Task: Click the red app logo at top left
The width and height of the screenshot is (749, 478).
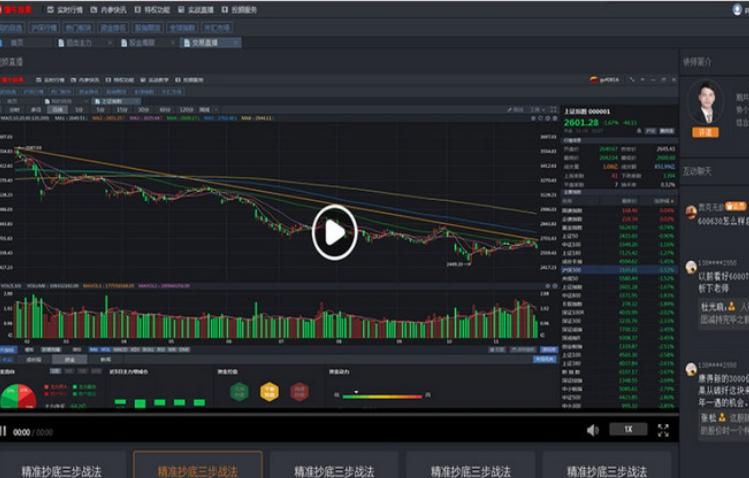Action: pyautogui.click(x=17, y=9)
